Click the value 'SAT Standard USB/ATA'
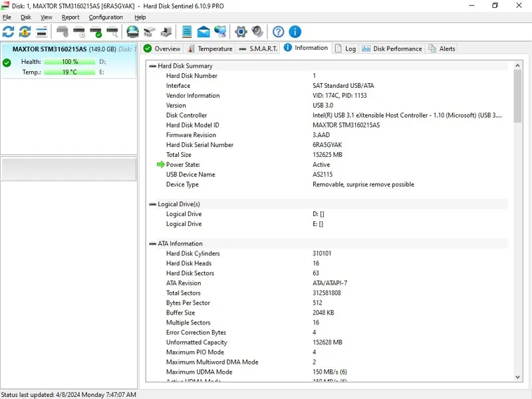The width and height of the screenshot is (532, 399). (343, 86)
